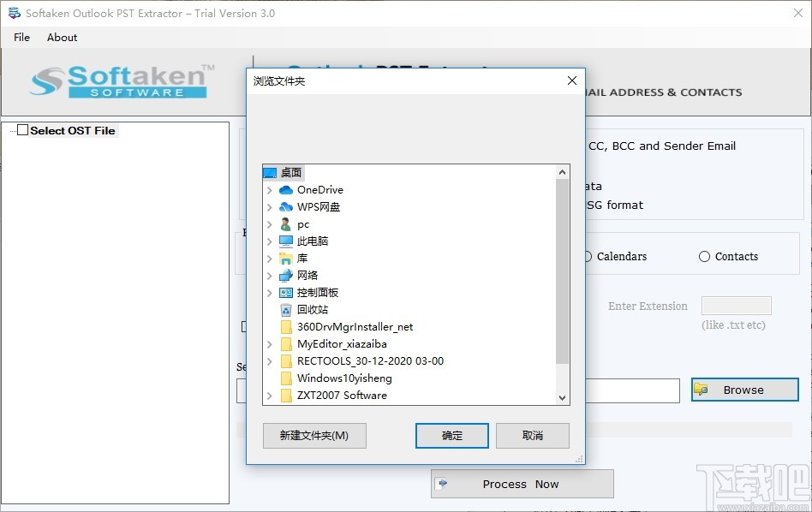Click the 网络 network icon

285,275
